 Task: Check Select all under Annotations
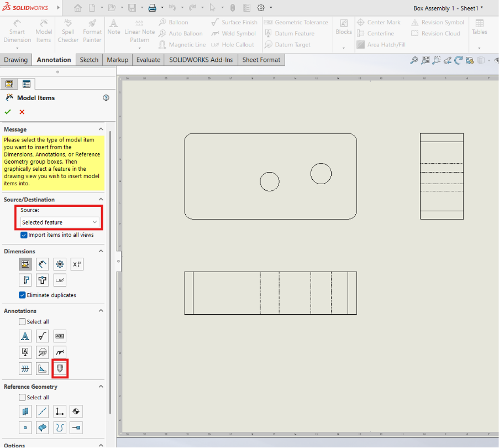coord(22,321)
